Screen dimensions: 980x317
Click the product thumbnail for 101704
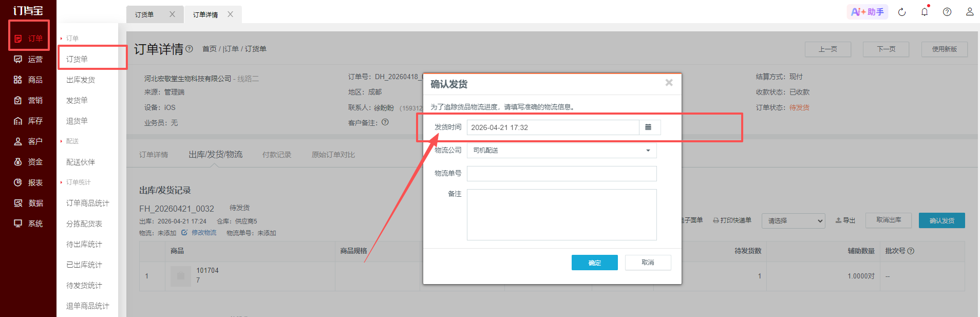(x=180, y=276)
